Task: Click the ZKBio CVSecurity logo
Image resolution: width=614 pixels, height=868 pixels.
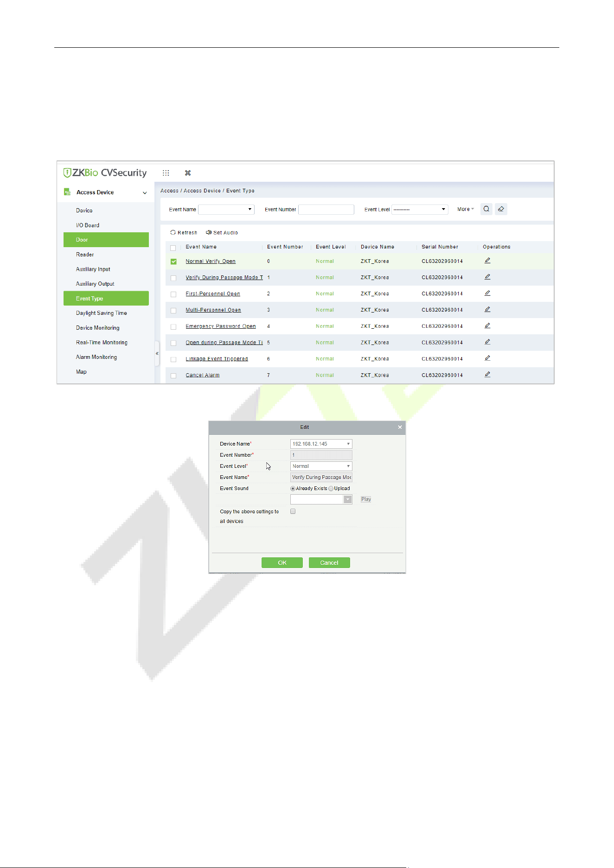Action: [x=105, y=172]
